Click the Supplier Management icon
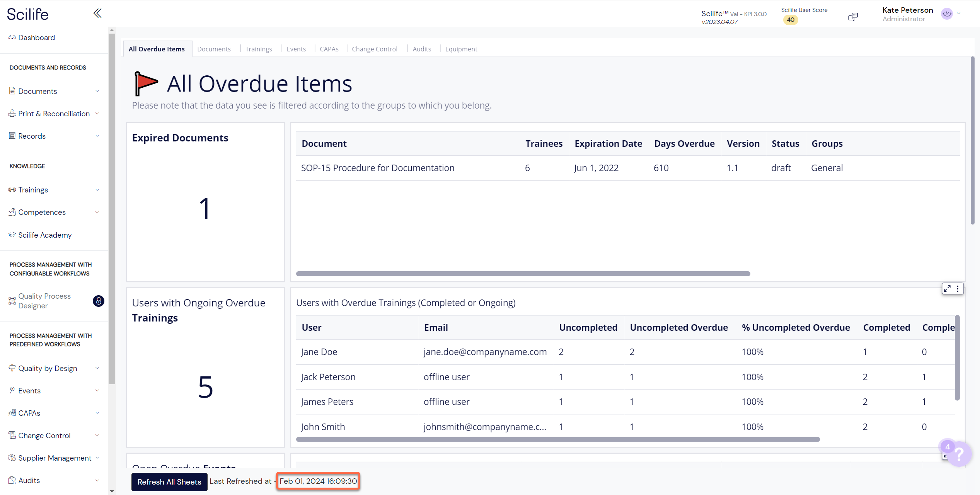 (x=12, y=458)
